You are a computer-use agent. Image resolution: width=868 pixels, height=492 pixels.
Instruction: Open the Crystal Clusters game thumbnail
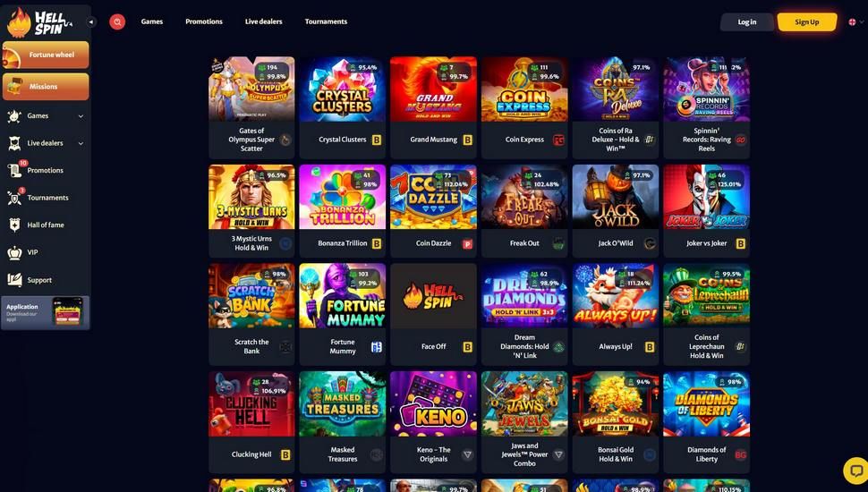[x=342, y=89]
